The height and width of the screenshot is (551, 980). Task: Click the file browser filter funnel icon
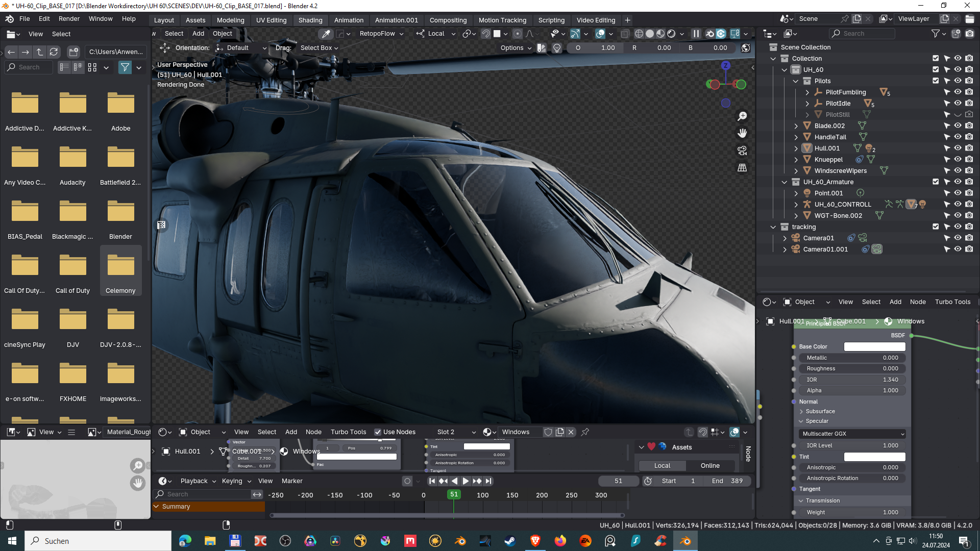(x=125, y=67)
